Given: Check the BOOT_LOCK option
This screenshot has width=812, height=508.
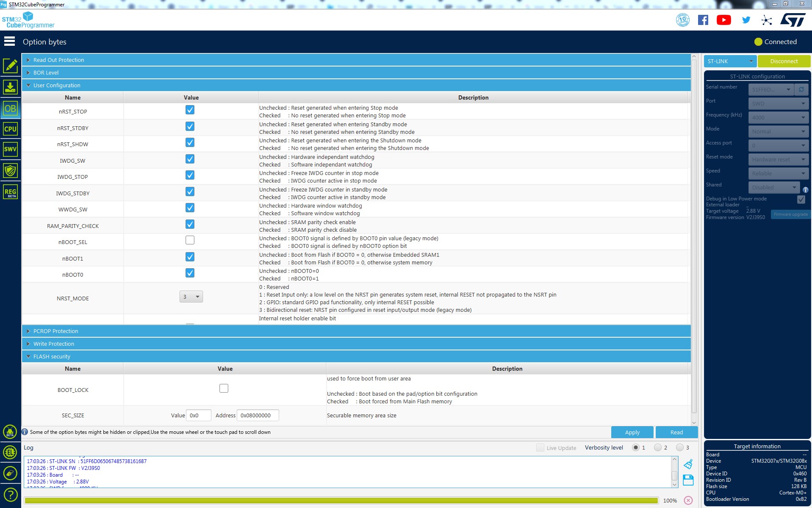Looking at the screenshot, I should pyautogui.click(x=224, y=388).
